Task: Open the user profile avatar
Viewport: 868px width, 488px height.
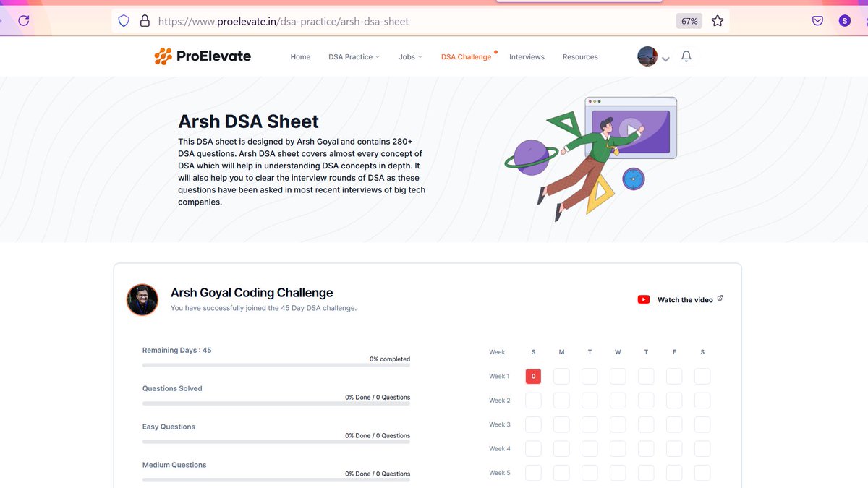Action: point(647,56)
